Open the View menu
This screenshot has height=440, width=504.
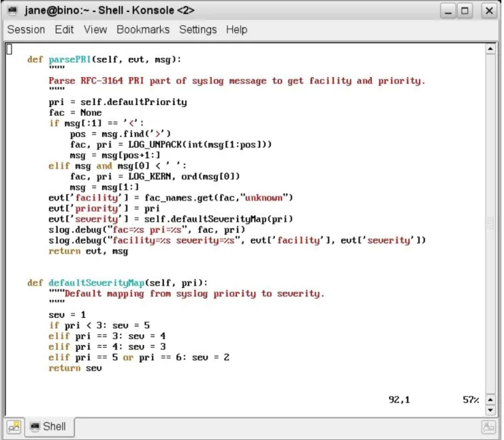96,29
